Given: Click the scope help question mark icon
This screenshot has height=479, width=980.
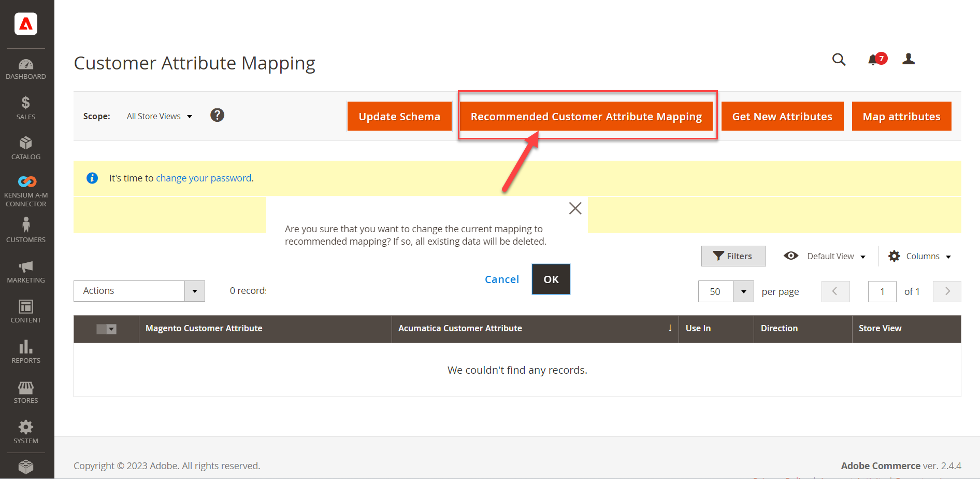Looking at the screenshot, I should point(217,115).
